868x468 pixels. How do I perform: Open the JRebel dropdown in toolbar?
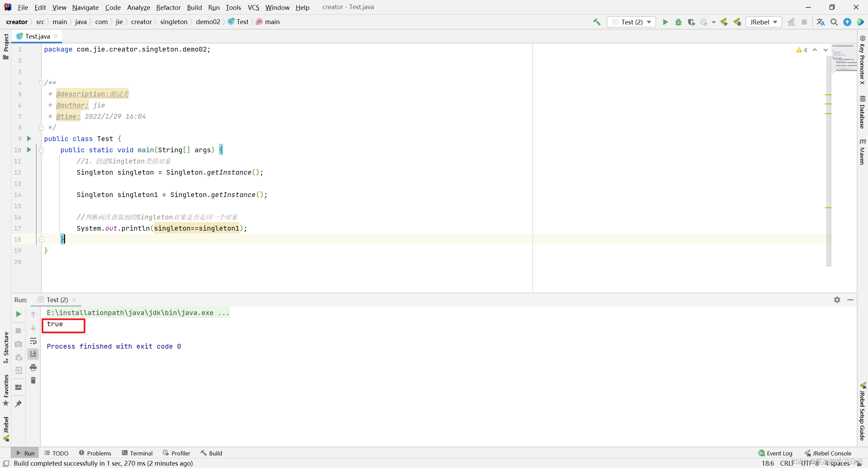point(764,22)
